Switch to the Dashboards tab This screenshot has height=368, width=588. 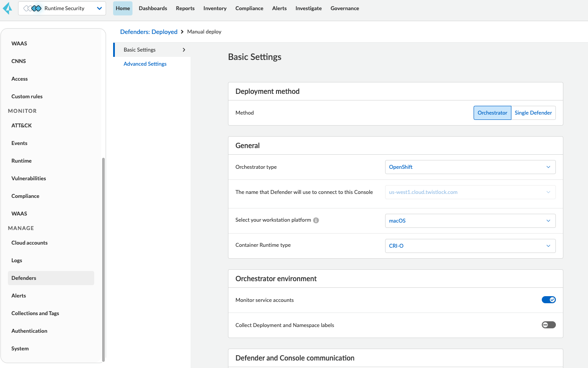click(153, 8)
